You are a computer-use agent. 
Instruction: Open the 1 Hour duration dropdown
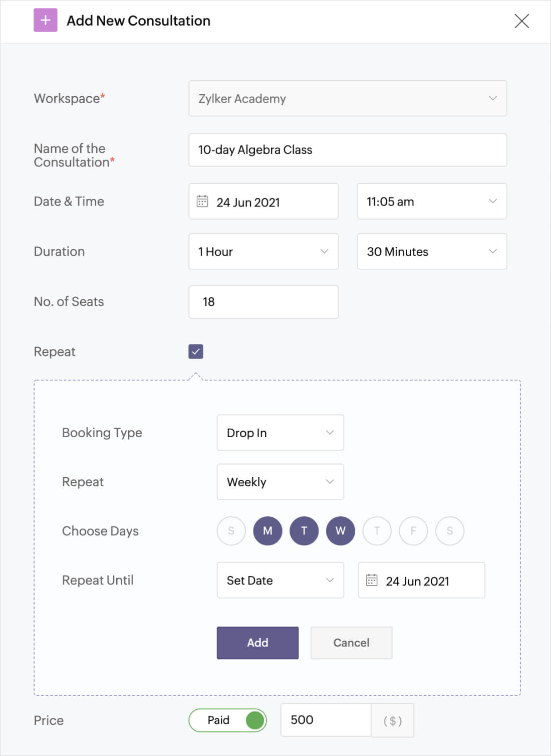pyautogui.click(x=263, y=252)
